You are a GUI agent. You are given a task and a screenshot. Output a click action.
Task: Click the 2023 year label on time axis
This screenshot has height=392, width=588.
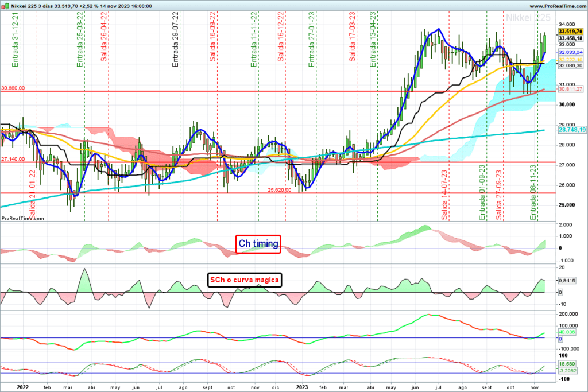[x=302, y=387]
